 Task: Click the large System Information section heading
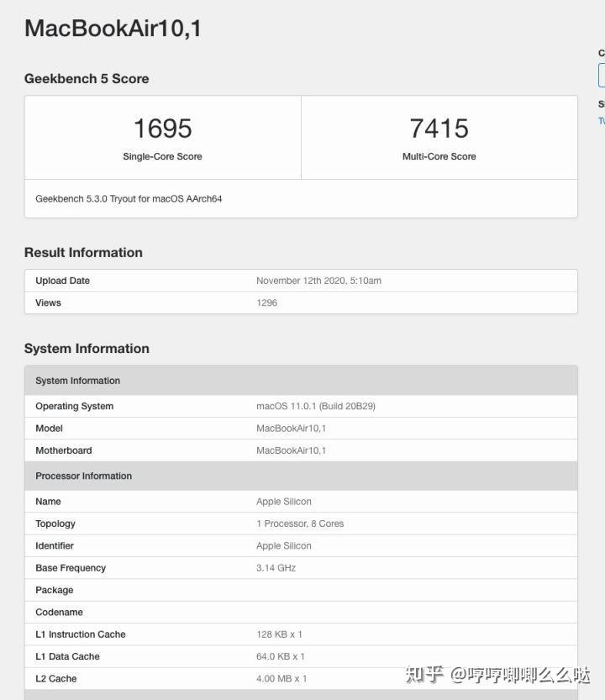[87, 348]
